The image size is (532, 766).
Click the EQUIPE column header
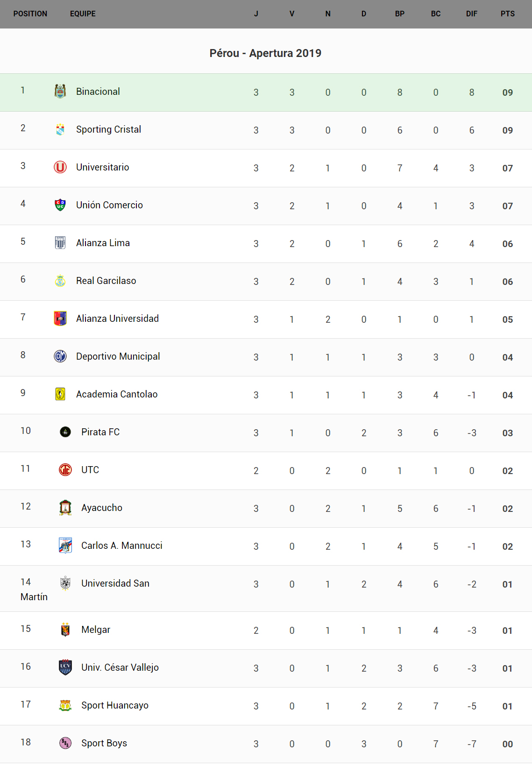pos(83,14)
